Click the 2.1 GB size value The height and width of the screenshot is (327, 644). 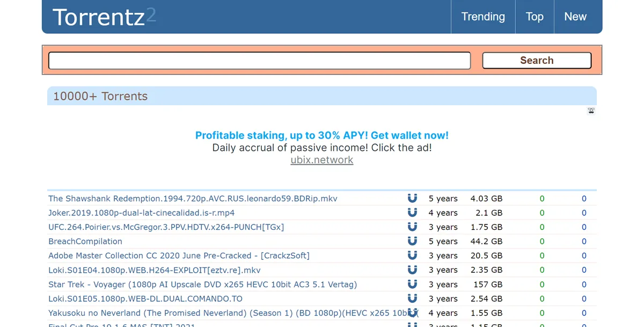click(x=489, y=213)
